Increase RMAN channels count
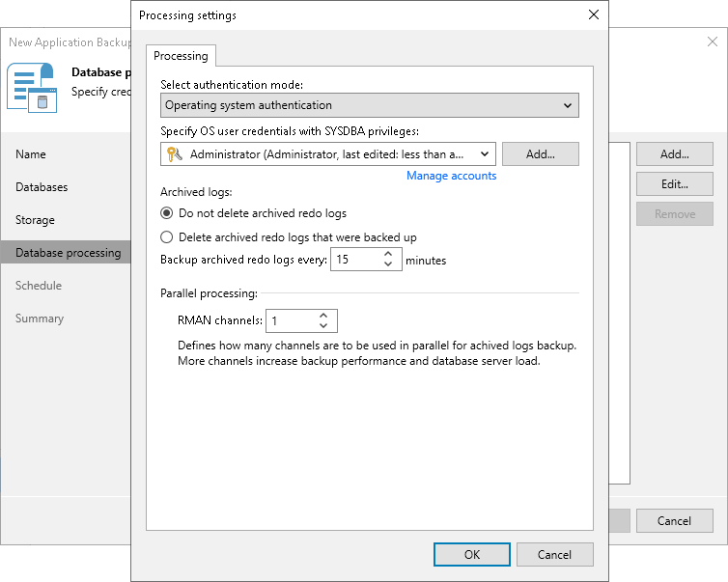728x582 pixels. coord(323,316)
